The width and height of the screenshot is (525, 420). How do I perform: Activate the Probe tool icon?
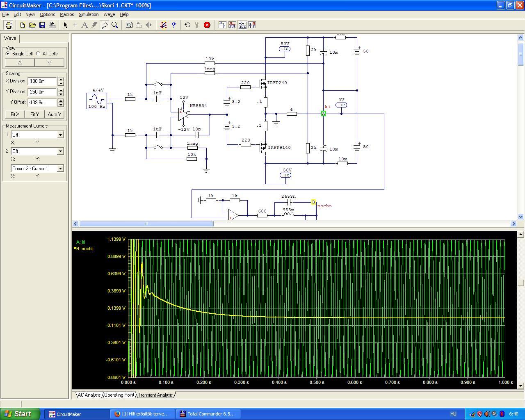point(105,25)
